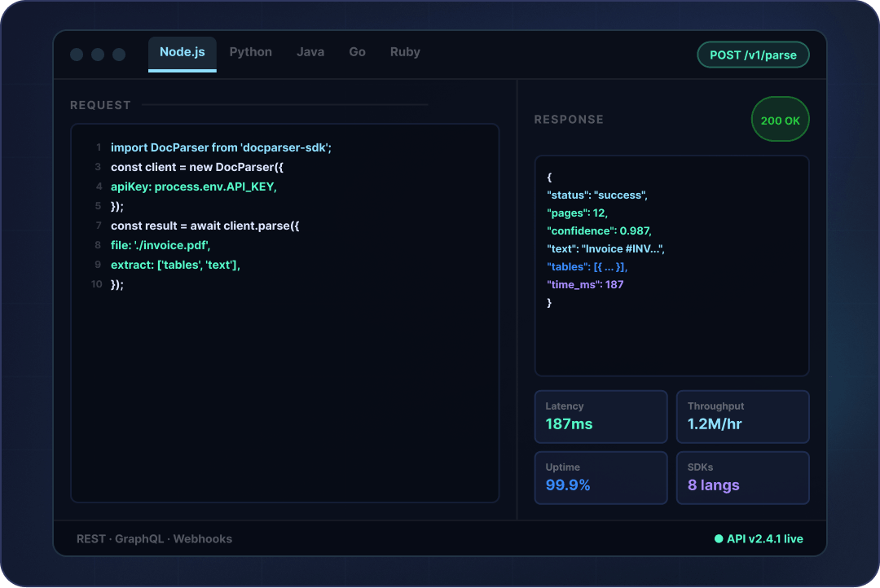This screenshot has width=880, height=588.
Task: Click the POST /v1/parse endpoint badge
Action: (753, 55)
